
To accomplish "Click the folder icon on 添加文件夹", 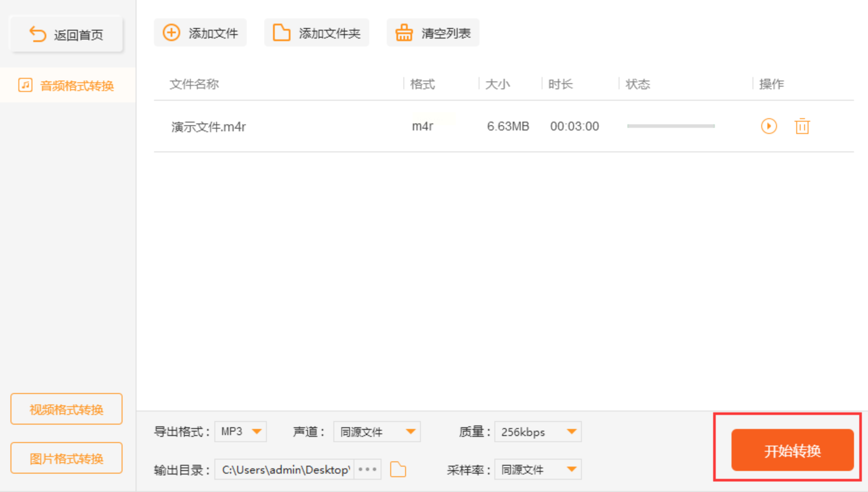I will pos(281,33).
